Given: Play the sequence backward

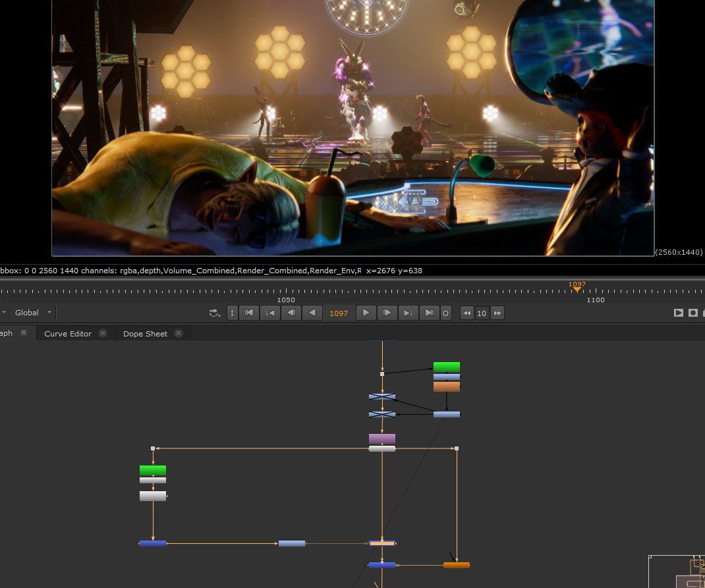Looking at the screenshot, I should (x=312, y=313).
